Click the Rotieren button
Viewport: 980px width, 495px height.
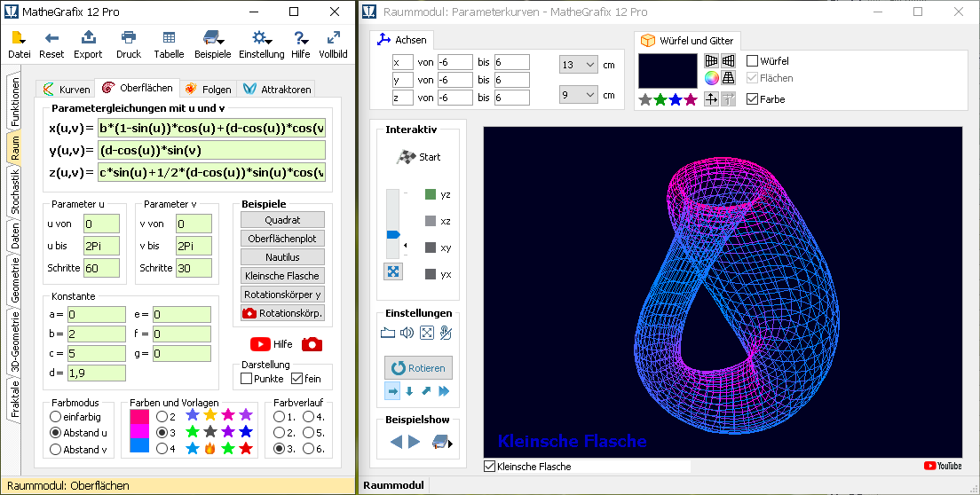(x=419, y=368)
